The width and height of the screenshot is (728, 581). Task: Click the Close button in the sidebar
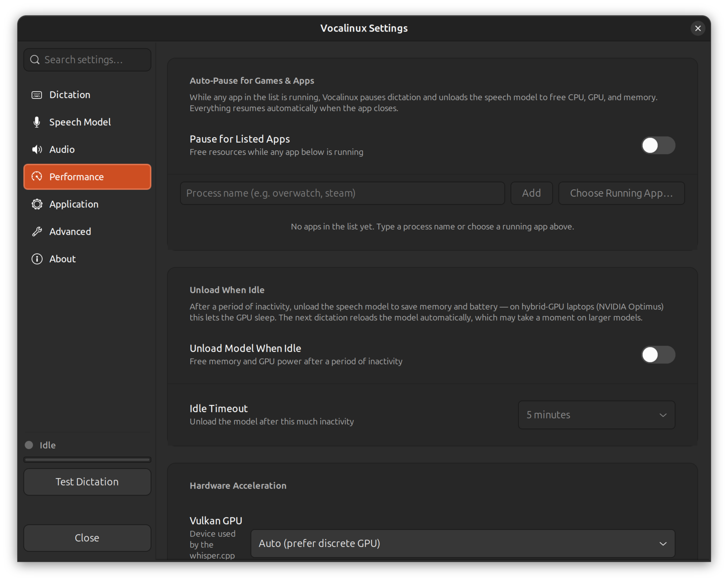[x=87, y=538]
